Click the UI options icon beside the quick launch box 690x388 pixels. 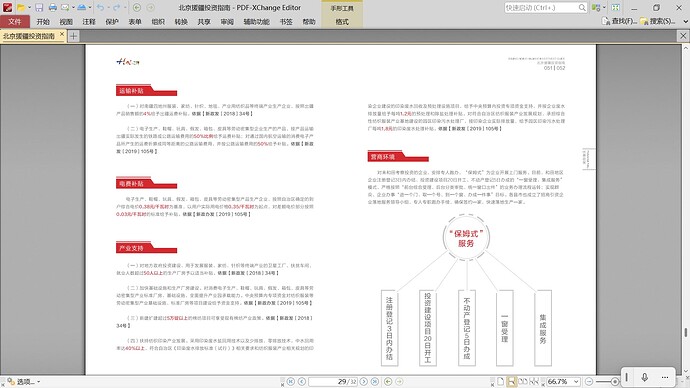(596, 7)
